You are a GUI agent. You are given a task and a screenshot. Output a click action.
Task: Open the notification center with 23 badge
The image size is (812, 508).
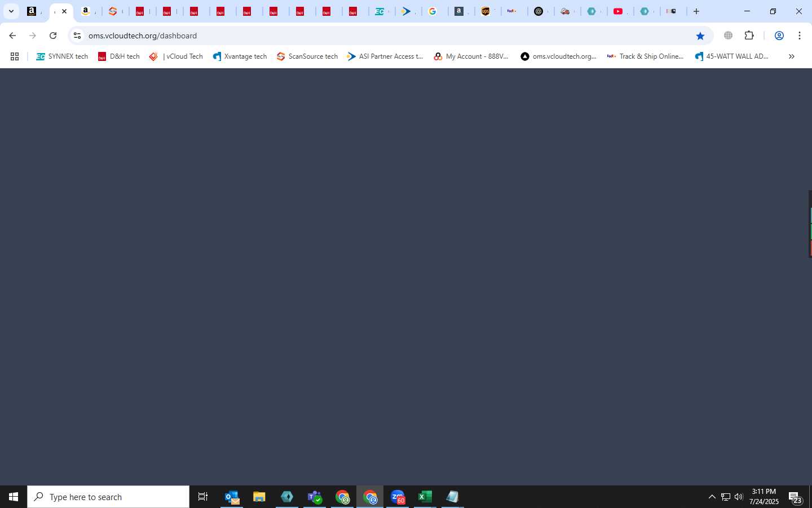click(796, 497)
